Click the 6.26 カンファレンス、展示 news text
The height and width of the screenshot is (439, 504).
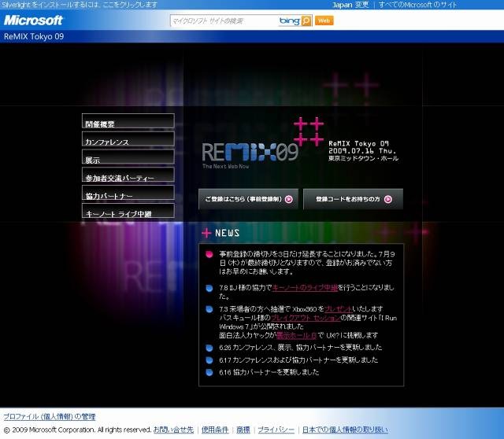coord(301,347)
